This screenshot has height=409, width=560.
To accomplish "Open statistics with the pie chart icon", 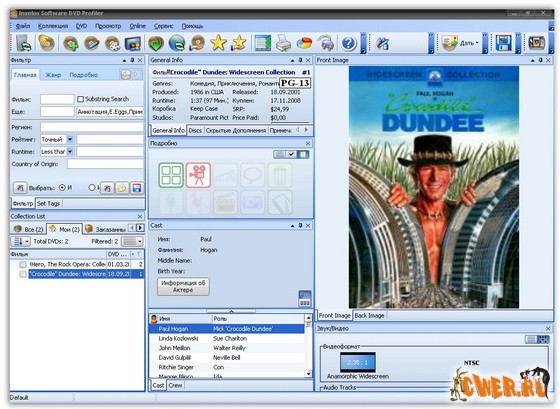I will [304, 43].
